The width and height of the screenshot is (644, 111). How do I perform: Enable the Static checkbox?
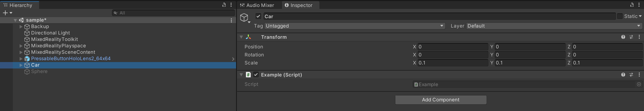point(620,16)
